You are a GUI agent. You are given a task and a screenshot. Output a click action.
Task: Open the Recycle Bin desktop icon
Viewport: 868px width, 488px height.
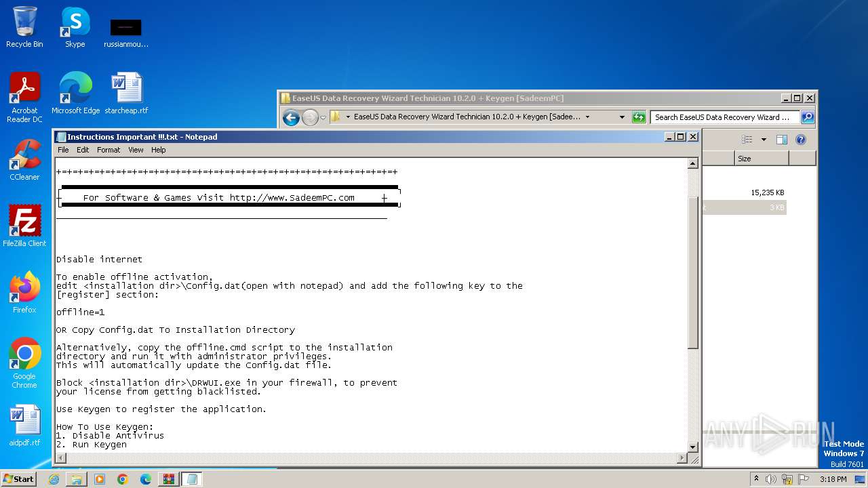(24, 27)
